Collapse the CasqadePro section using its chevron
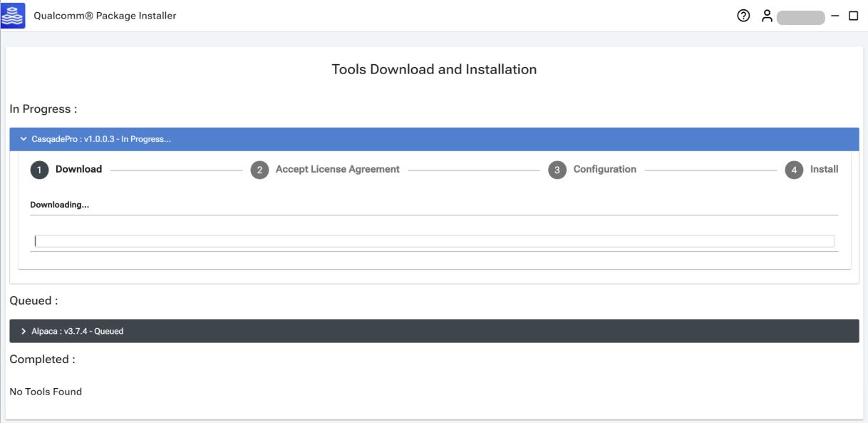 click(x=24, y=139)
